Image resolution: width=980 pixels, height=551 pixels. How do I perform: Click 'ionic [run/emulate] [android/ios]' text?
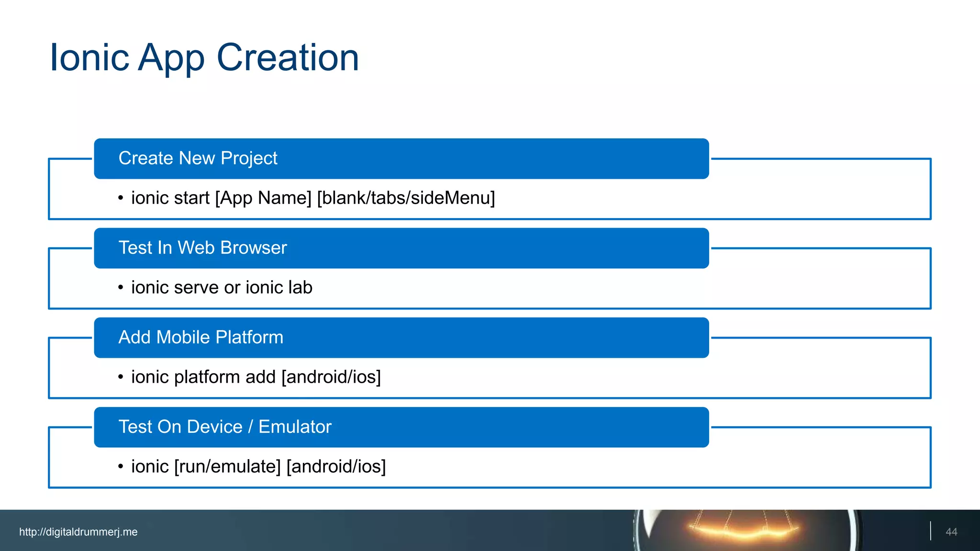258,466
